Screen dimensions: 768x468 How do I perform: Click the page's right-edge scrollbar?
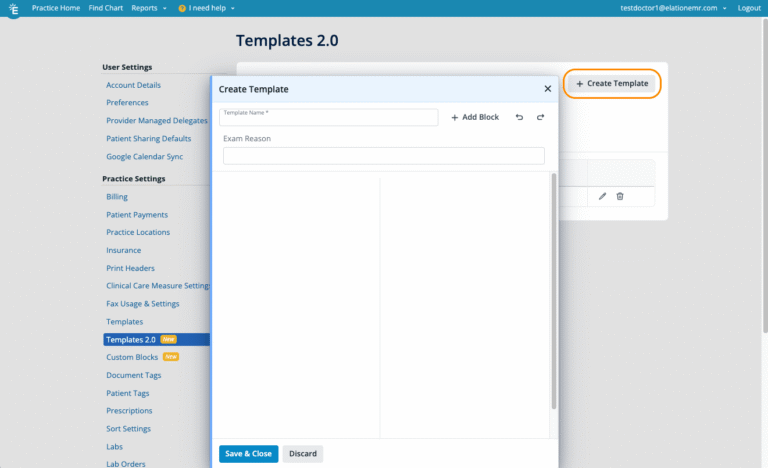(x=765, y=176)
